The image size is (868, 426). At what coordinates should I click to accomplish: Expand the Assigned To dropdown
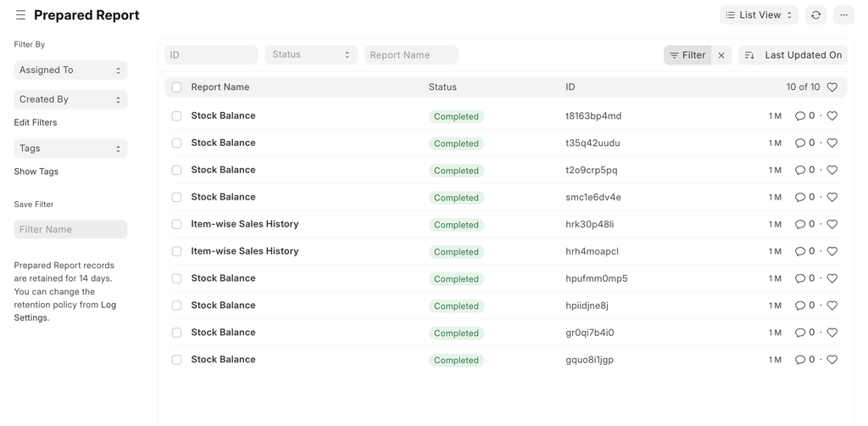pos(70,70)
